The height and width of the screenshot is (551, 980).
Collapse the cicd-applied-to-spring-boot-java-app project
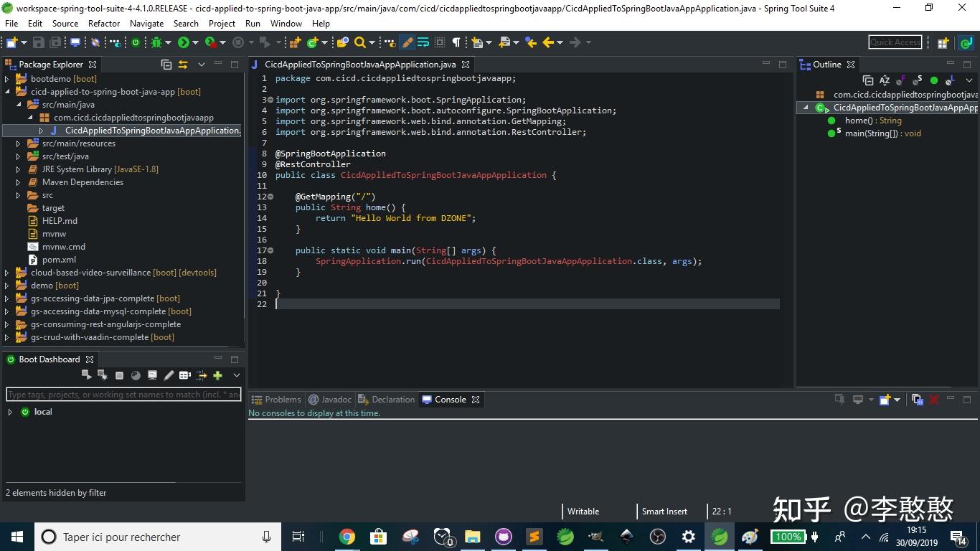coord(6,91)
